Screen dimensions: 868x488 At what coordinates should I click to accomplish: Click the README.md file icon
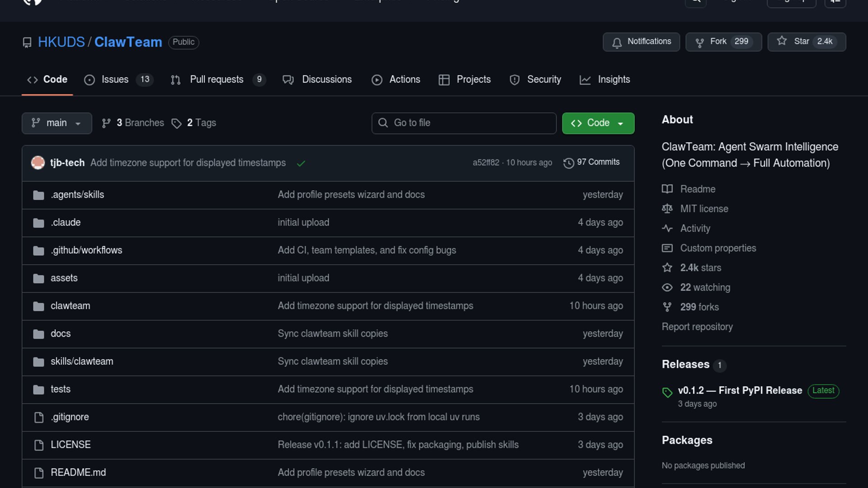coord(39,473)
